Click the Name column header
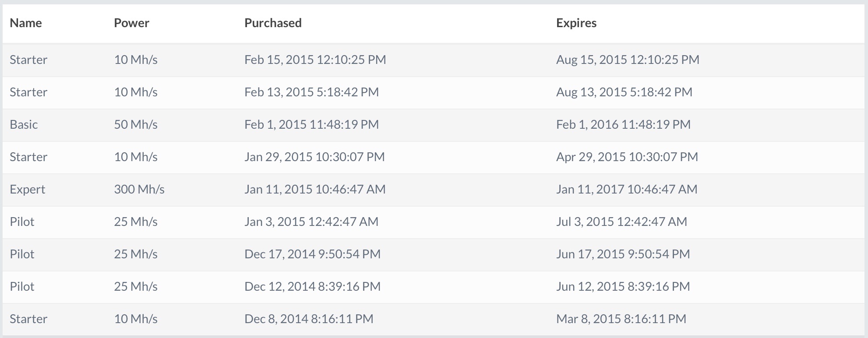Screen dimensions: 868x338 click(26, 23)
